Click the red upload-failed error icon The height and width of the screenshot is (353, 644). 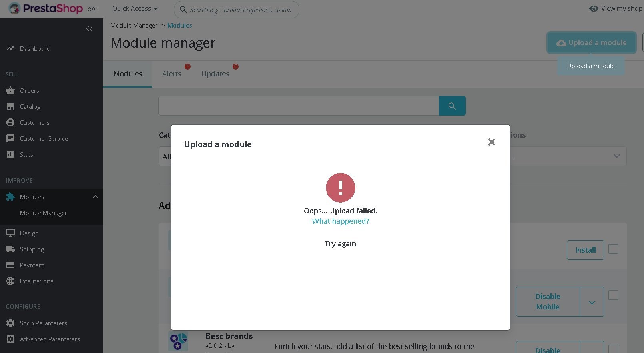(x=341, y=187)
